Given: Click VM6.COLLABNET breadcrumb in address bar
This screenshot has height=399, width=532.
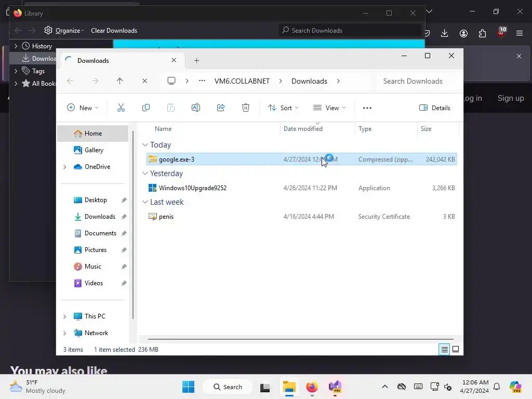Looking at the screenshot, I should (x=242, y=81).
